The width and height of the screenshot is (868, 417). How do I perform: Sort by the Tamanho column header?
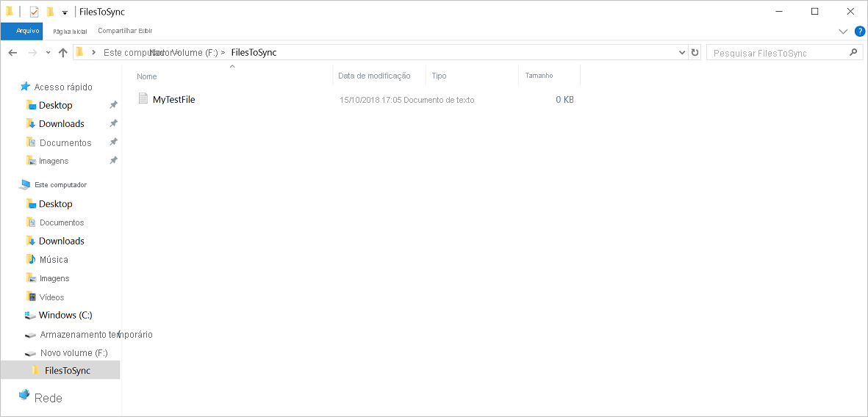pos(539,76)
